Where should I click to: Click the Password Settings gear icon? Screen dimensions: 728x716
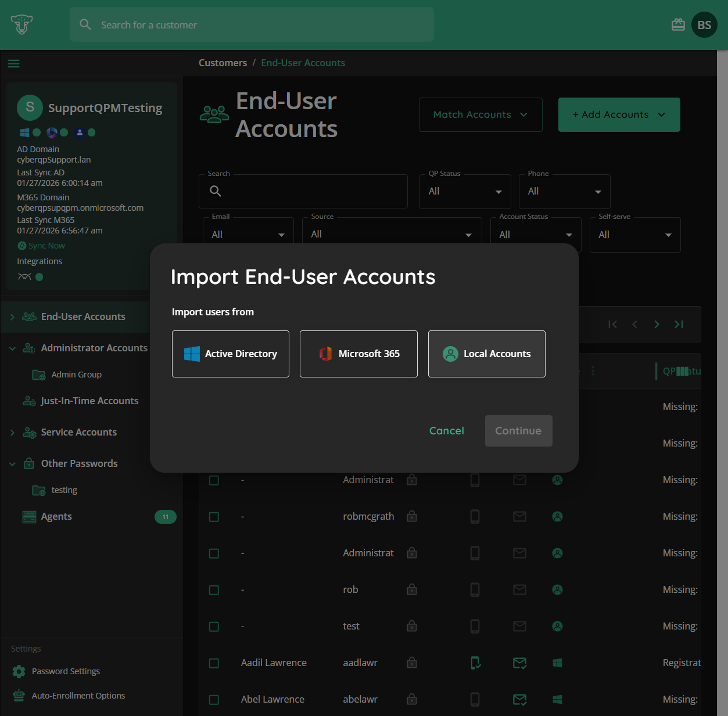[19, 671]
